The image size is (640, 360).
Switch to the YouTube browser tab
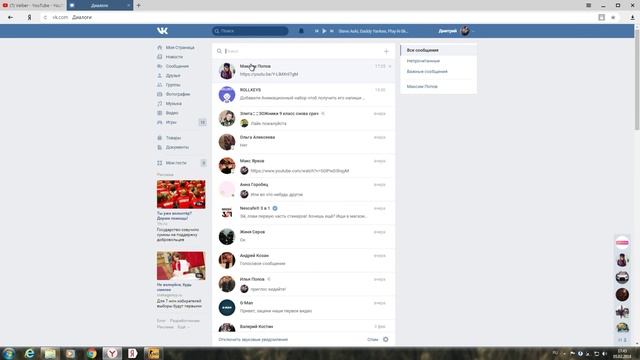click(x=33, y=5)
